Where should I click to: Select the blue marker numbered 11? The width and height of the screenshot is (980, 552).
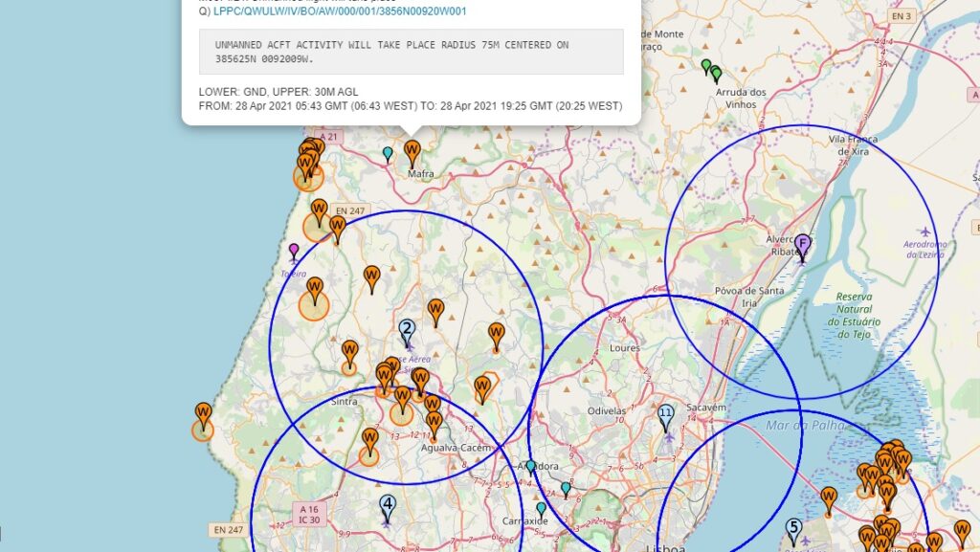tap(666, 416)
